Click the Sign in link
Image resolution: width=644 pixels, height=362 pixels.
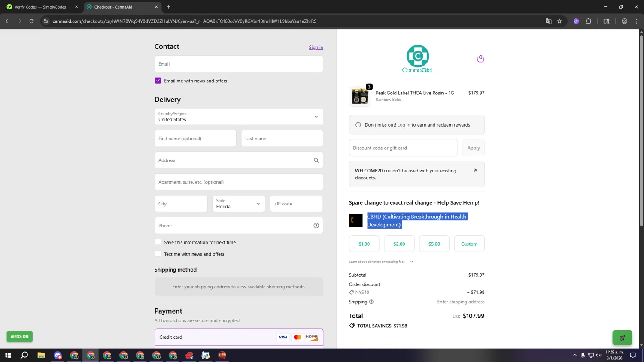[x=316, y=47]
